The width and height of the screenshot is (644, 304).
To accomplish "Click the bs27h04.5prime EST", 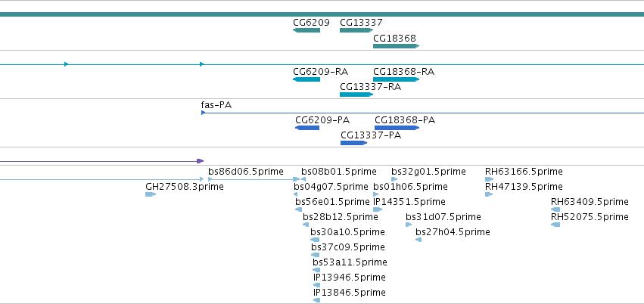I will [x=418, y=240].
